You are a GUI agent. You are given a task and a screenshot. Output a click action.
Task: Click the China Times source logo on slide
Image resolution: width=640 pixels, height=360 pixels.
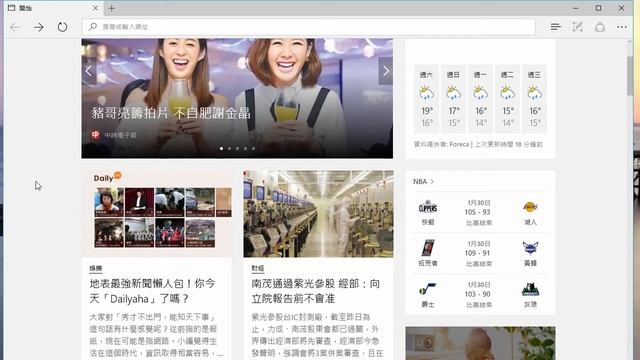coord(96,135)
